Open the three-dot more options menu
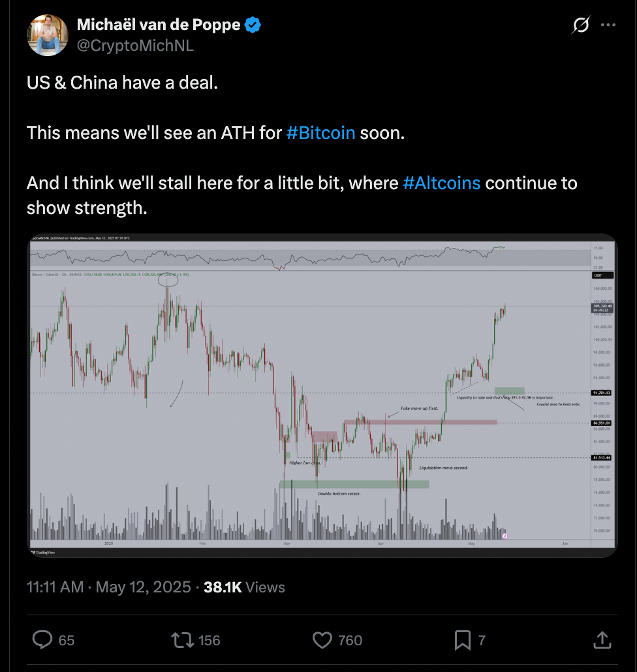Viewport: 637px width, 672px height. point(608,25)
